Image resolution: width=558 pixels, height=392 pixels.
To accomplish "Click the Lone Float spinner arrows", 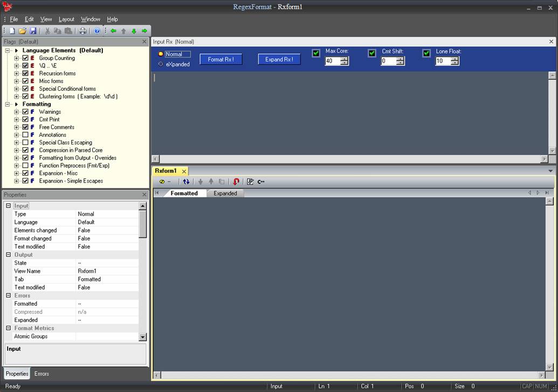I will click(455, 61).
